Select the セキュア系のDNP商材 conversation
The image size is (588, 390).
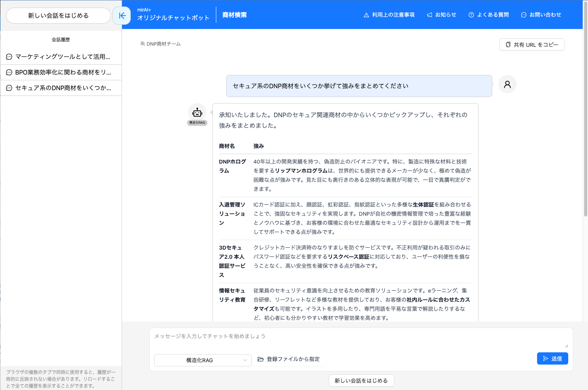tap(61, 88)
